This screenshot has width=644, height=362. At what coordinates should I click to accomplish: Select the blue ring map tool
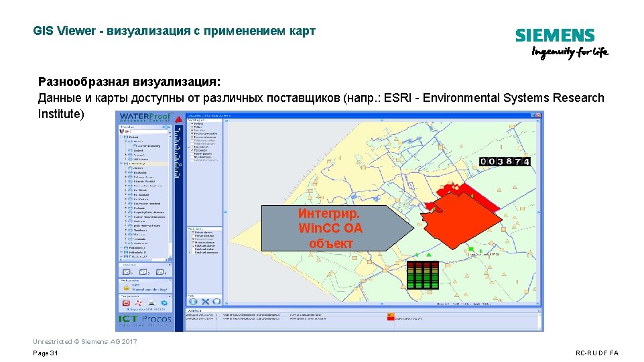216,302
